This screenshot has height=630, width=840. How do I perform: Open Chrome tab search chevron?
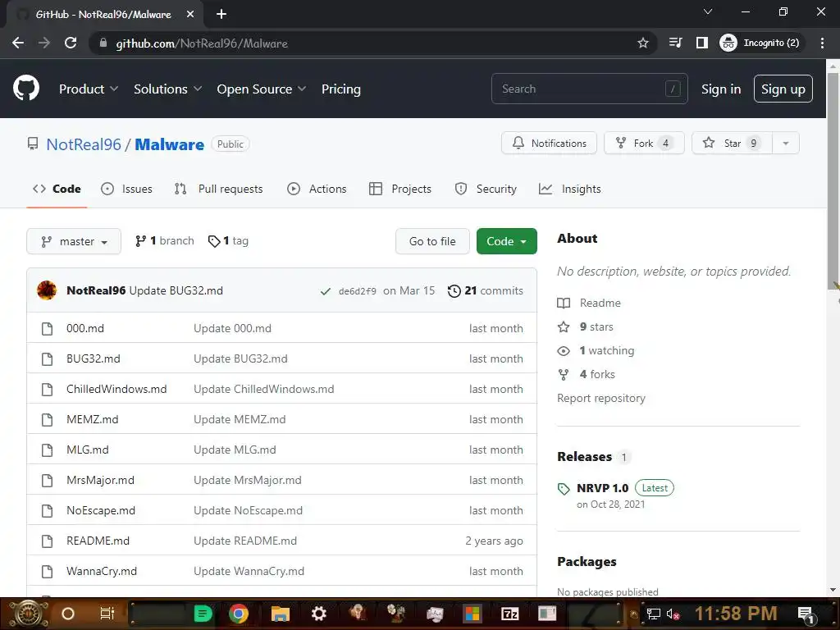(x=708, y=11)
